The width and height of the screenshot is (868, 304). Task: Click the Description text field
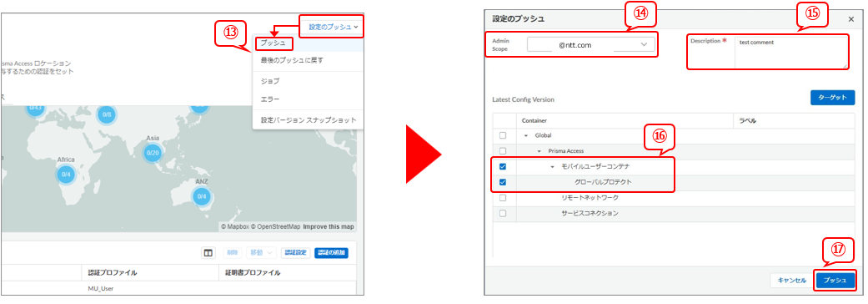[791, 53]
